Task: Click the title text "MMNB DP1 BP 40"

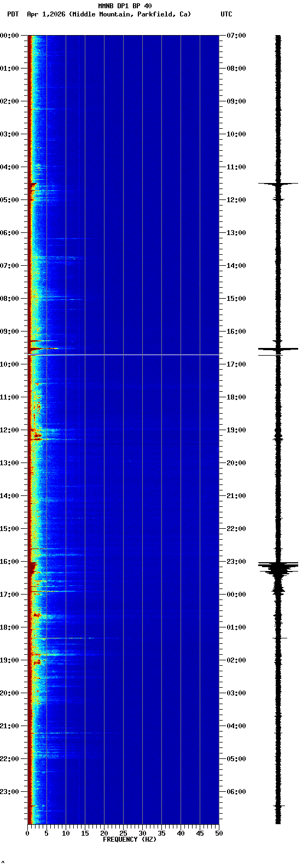Action: click(125, 6)
